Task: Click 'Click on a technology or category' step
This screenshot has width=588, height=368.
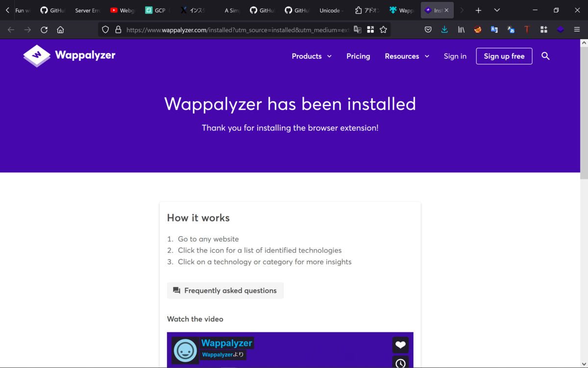Action: tap(265, 262)
